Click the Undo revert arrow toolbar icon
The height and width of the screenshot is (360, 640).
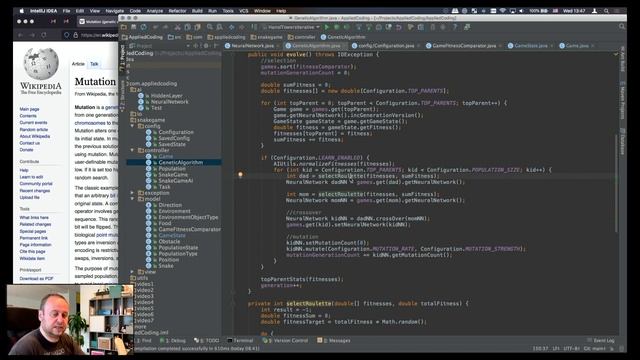pyautogui.click(x=399, y=27)
